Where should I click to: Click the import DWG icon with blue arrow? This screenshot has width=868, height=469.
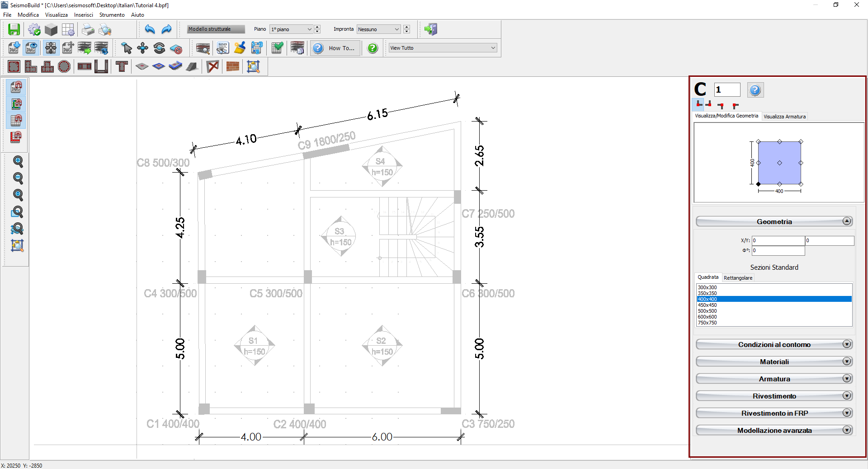[x=14, y=48]
